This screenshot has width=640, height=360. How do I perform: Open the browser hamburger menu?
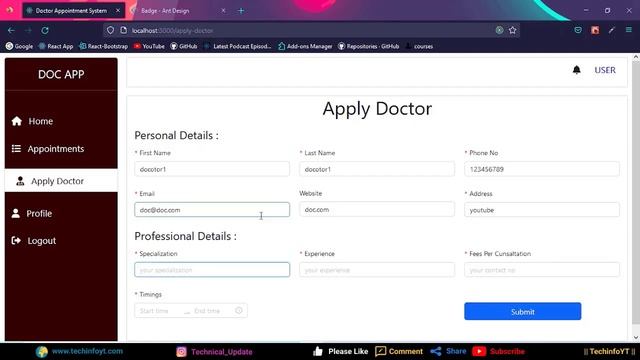pyautogui.click(x=629, y=30)
